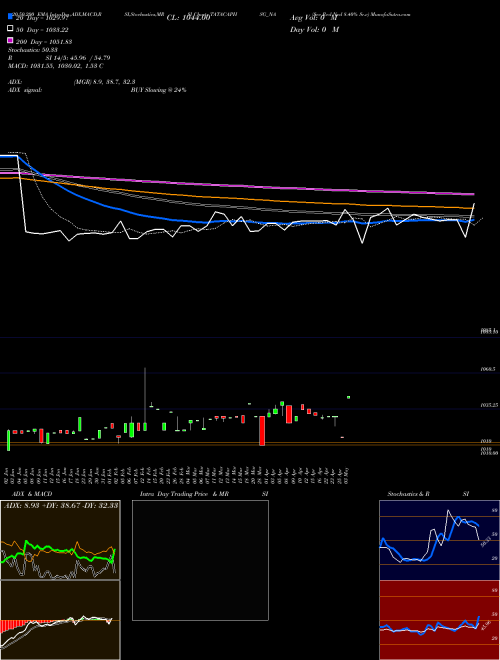Screen dimensions: 500x660
Task: Open the ADX indicator chart panel
Action: [x=60, y=540]
